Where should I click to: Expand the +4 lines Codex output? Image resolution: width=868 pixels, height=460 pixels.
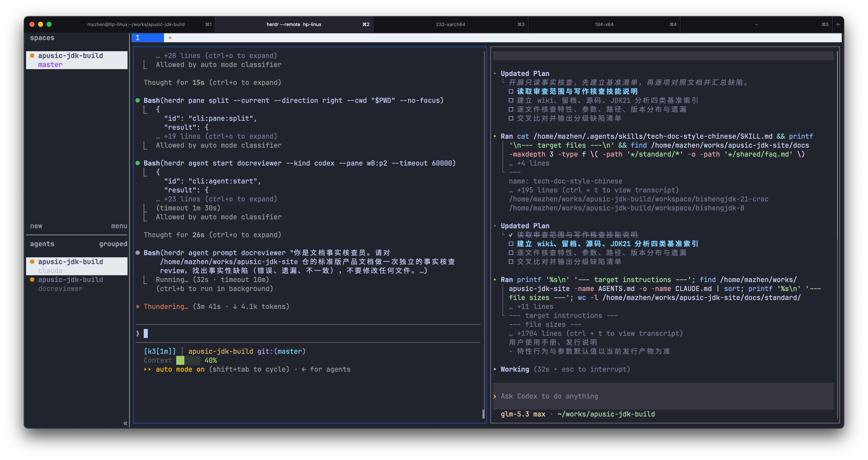click(529, 163)
